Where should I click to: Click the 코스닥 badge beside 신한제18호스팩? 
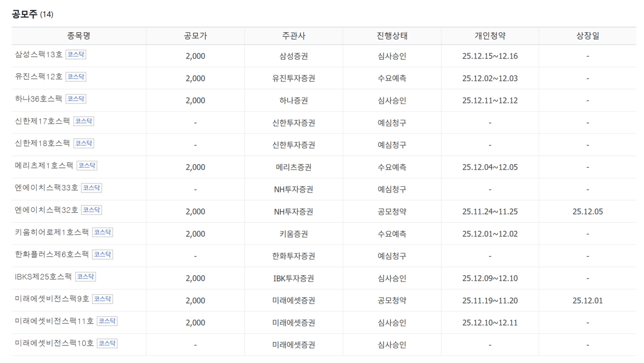[x=84, y=143]
